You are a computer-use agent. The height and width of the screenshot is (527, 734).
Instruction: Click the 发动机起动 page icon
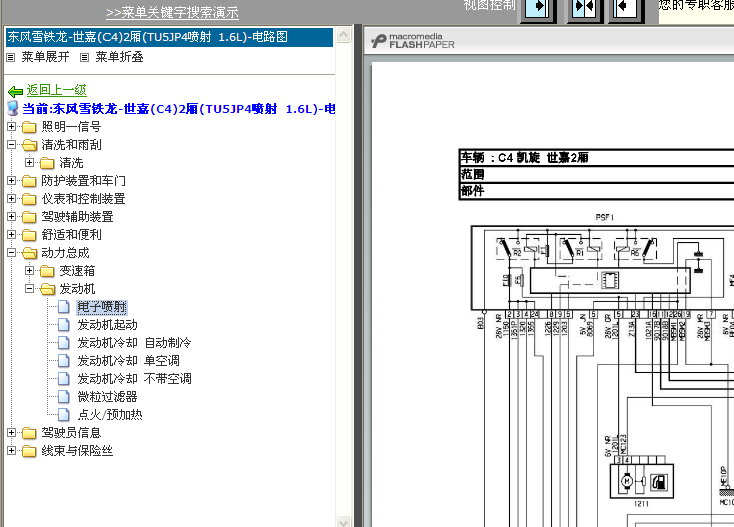point(64,325)
